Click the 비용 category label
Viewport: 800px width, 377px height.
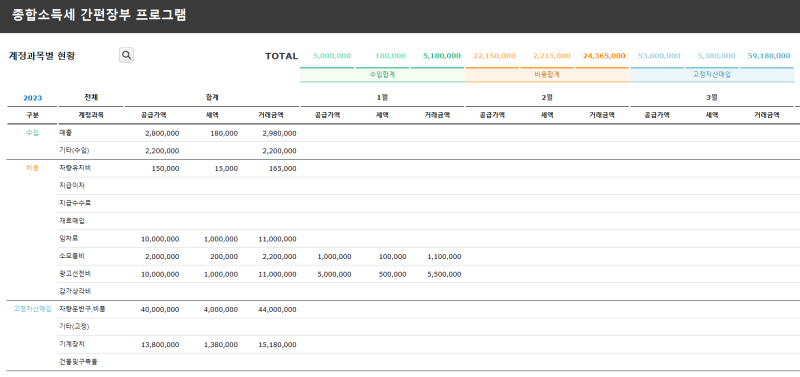coord(32,167)
